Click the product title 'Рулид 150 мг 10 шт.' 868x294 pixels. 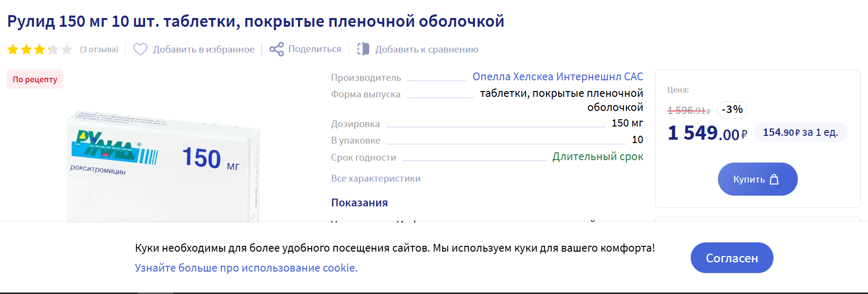pos(256,21)
